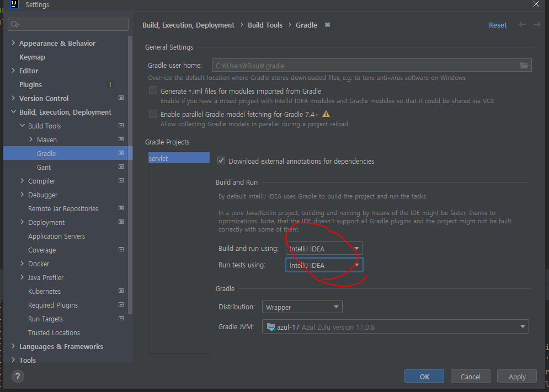Close the Settings dialog
Screen dimensions: 549x392
point(536,4)
